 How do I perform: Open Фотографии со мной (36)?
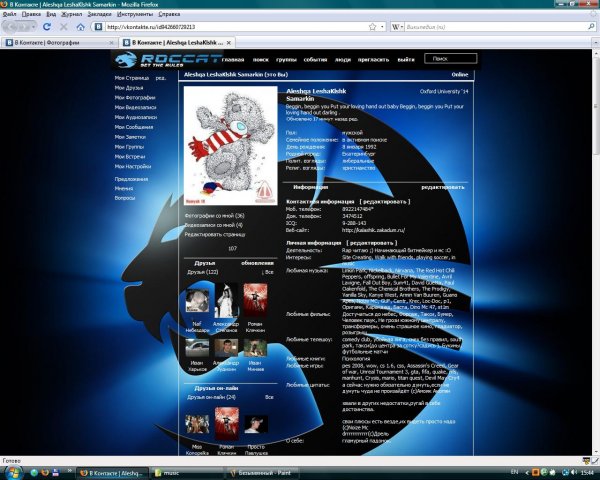(214, 216)
